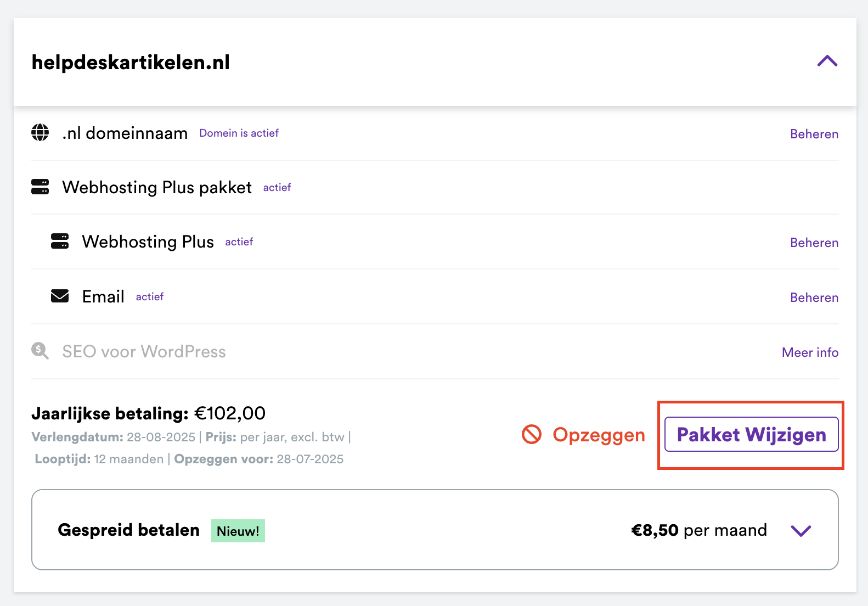The width and height of the screenshot is (868, 606).
Task: Open Beheren for Email
Action: coord(814,298)
